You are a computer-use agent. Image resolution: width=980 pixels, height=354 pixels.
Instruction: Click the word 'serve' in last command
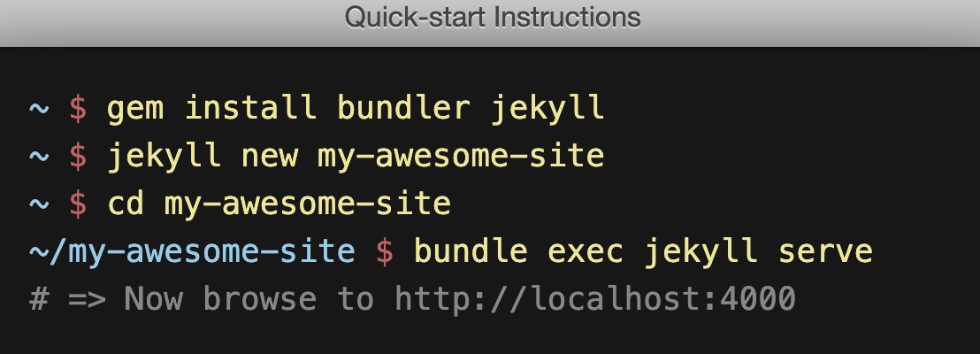(826, 252)
